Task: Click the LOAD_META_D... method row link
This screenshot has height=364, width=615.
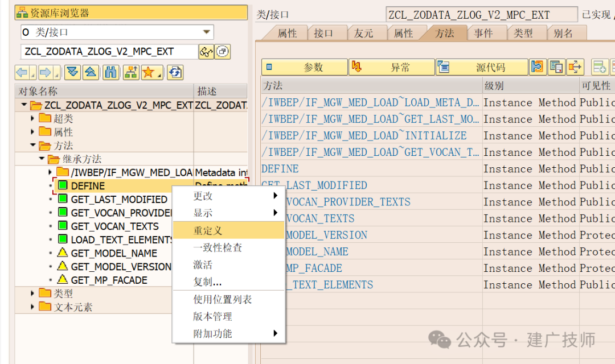Action: pyautogui.click(x=370, y=102)
